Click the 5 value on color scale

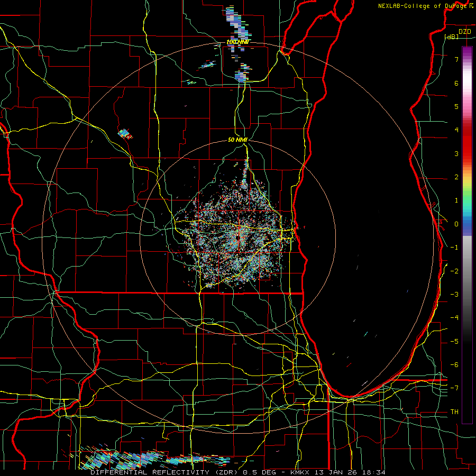click(456, 106)
